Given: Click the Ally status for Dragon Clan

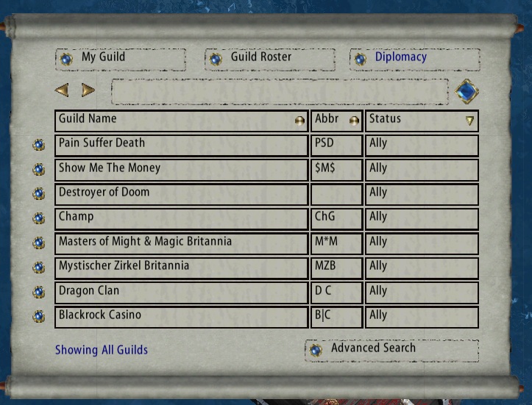Looking at the screenshot, I should (422, 293).
